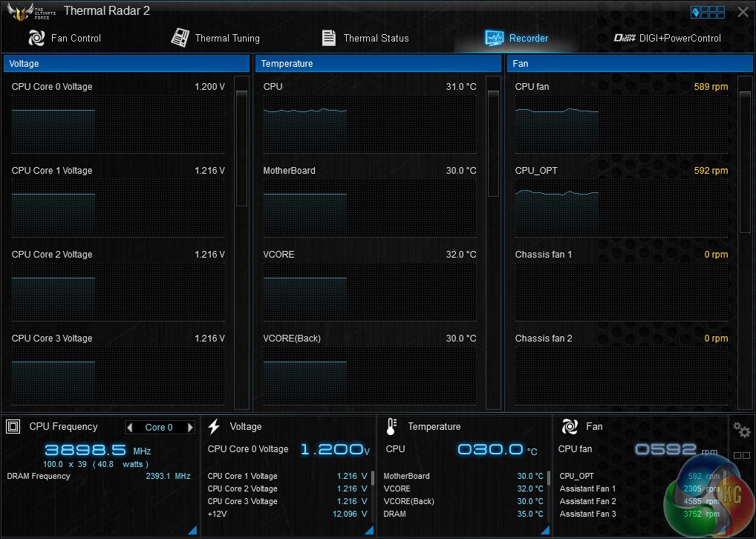The height and width of the screenshot is (539, 756).
Task: Click the CPU temperature graph
Action: point(370,124)
